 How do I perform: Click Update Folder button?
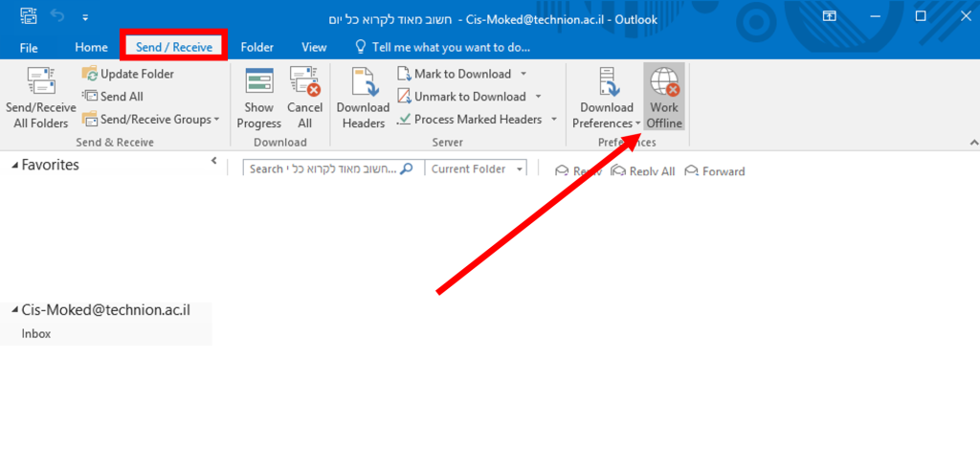(x=128, y=74)
